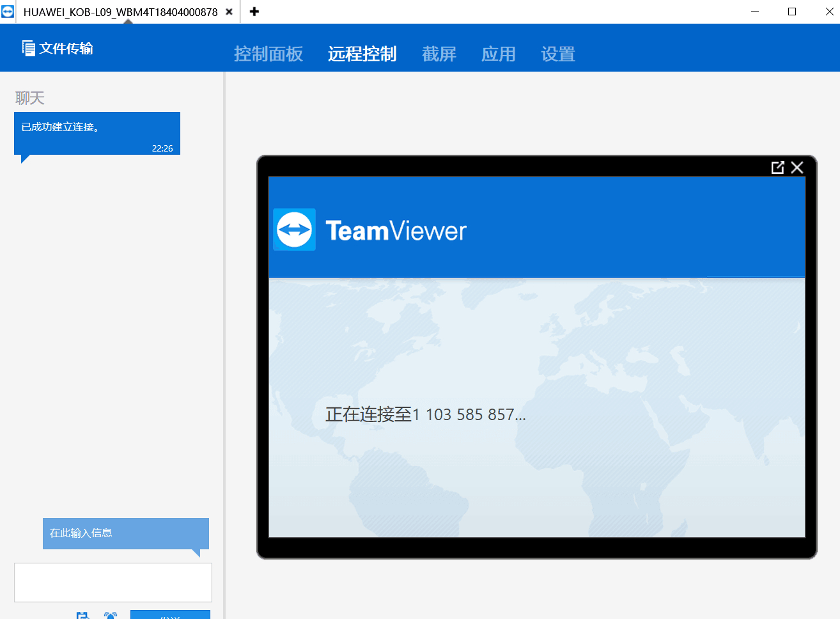Click the TeamViewer app icon in title bar
The height and width of the screenshot is (619, 840).
click(x=8, y=12)
